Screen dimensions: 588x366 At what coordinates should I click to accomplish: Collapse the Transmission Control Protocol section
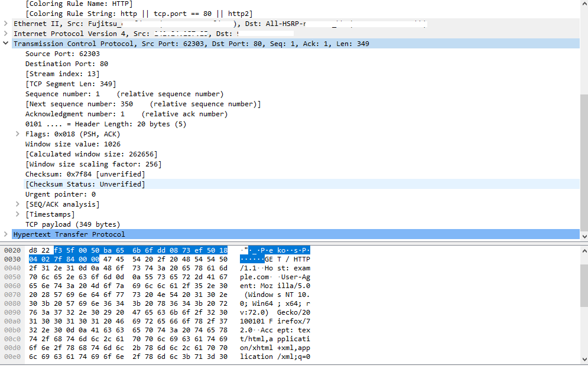[x=6, y=44]
